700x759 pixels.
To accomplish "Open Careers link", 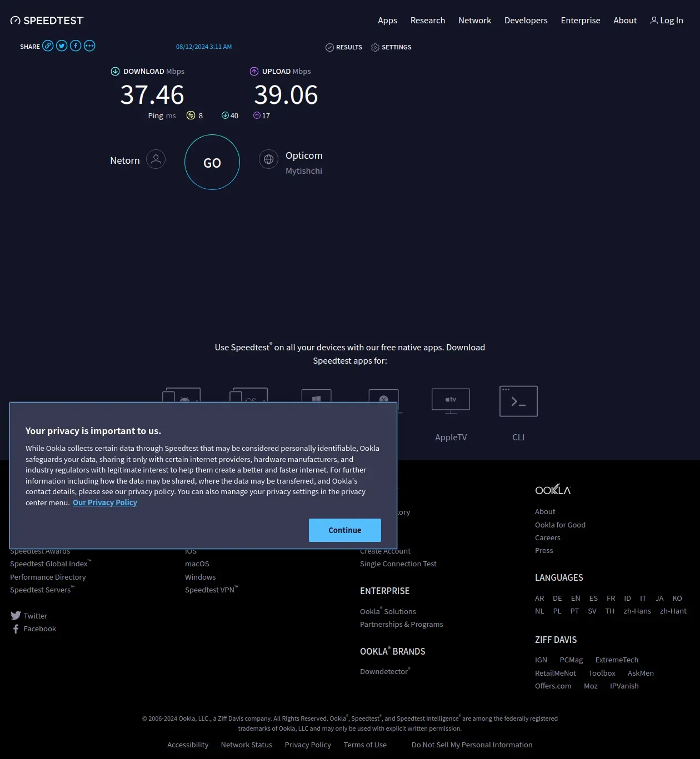I will 548,537.
